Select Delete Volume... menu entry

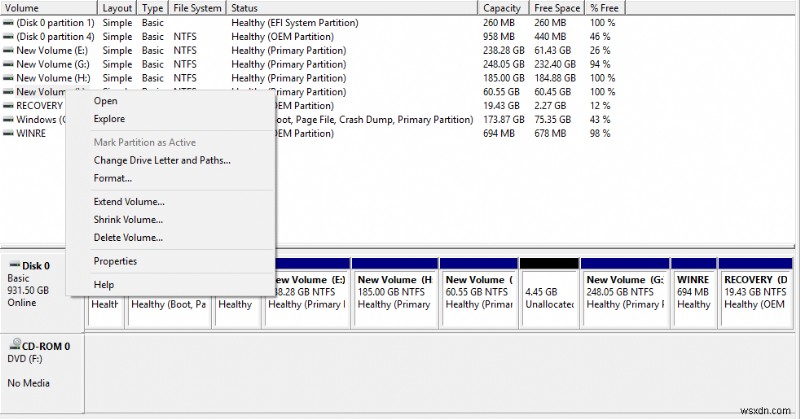128,237
